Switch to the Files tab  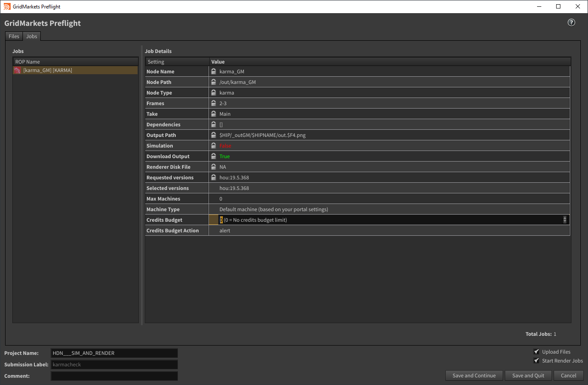14,36
